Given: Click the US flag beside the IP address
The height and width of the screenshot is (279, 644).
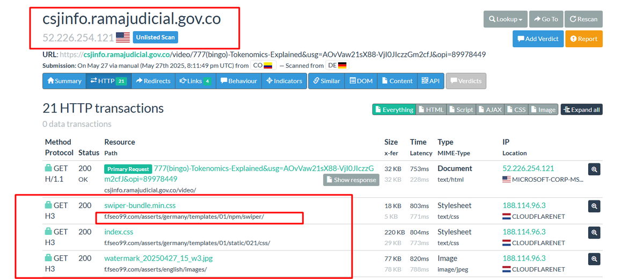Looking at the screenshot, I should 123,38.
